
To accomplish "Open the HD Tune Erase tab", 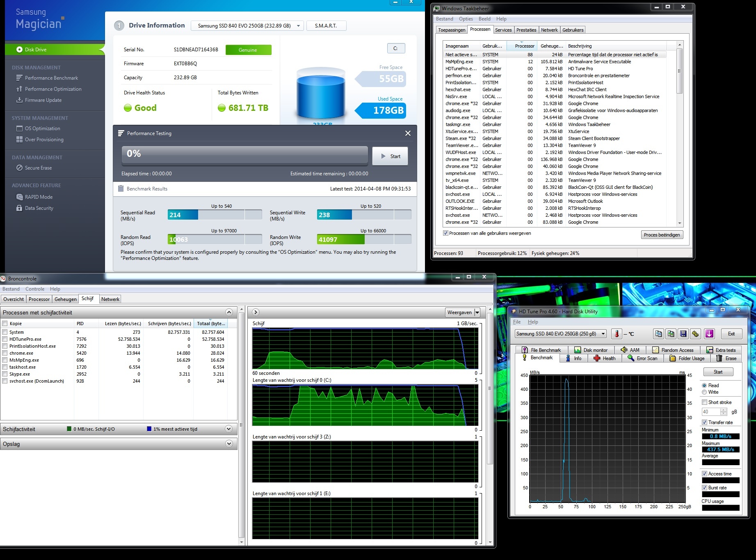I will pos(726,358).
